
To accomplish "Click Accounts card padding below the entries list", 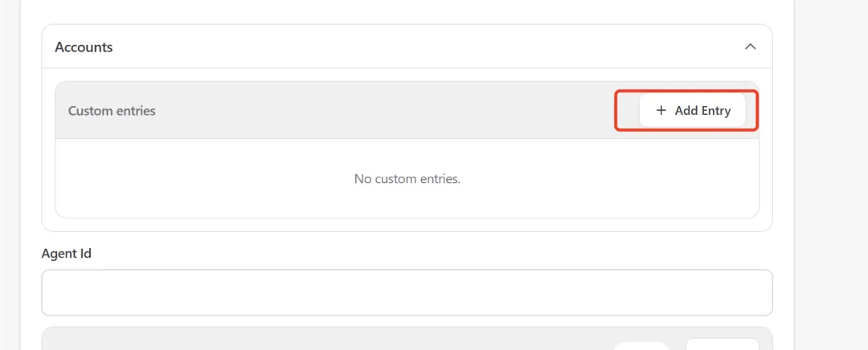I will tap(407, 225).
